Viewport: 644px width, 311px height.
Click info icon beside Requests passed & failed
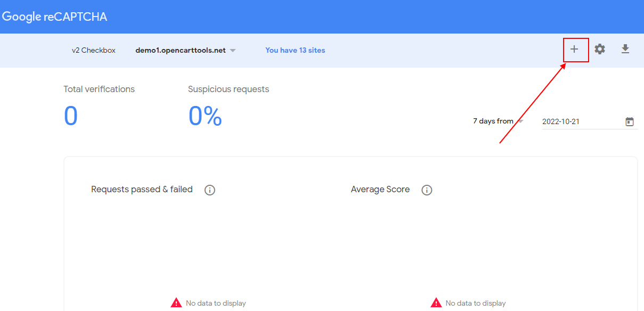click(210, 190)
